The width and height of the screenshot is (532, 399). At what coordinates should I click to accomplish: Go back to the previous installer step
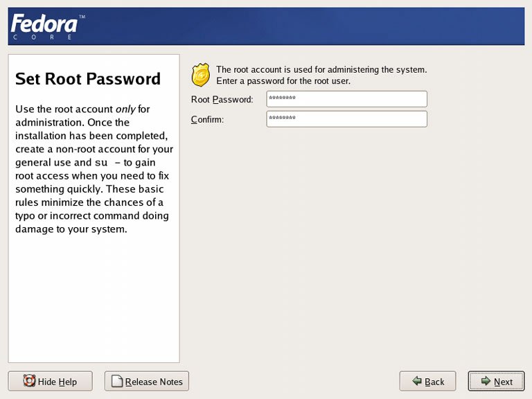pos(427,381)
